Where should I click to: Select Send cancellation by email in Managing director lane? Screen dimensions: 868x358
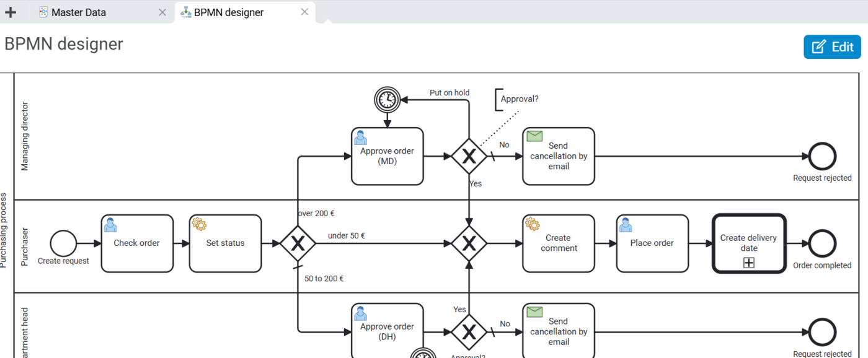click(559, 156)
